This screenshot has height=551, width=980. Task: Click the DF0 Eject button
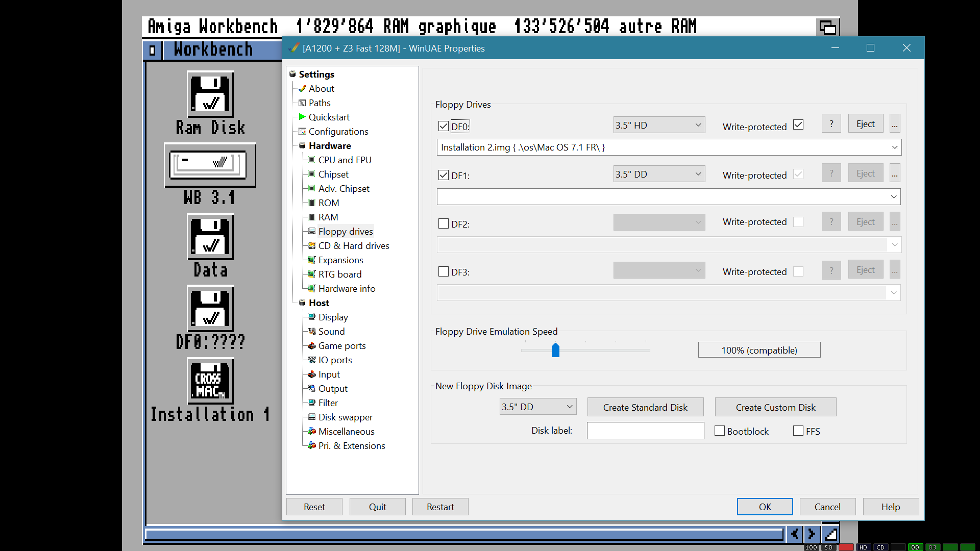(866, 123)
